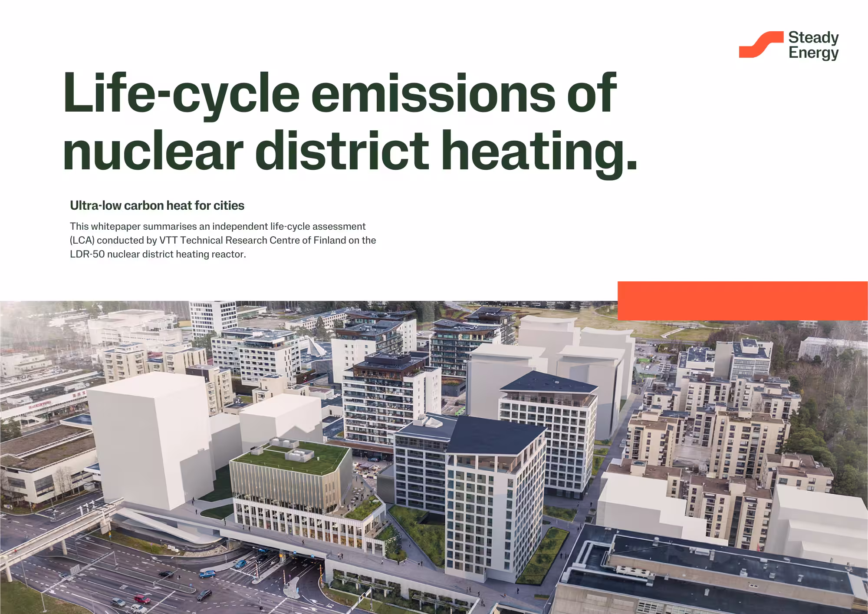Click the red car near bottom-left road
Viewport: 868px width, 614px height.
tap(142, 600)
